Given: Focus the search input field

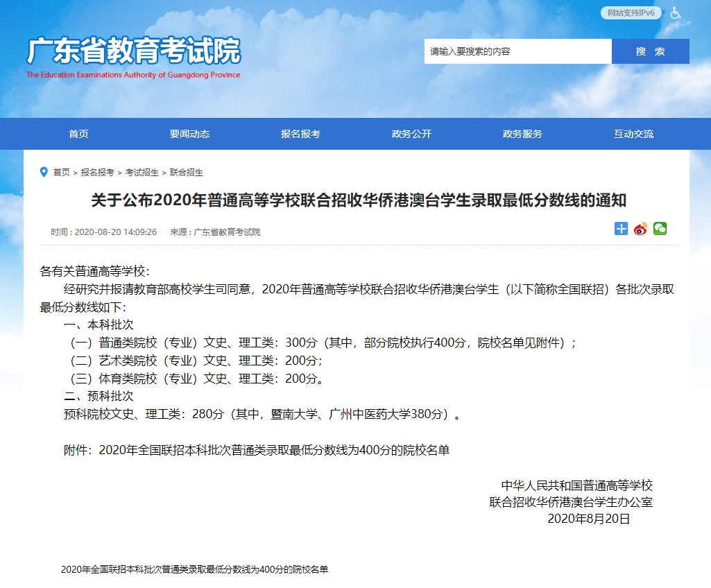Looking at the screenshot, I should (x=518, y=51).
